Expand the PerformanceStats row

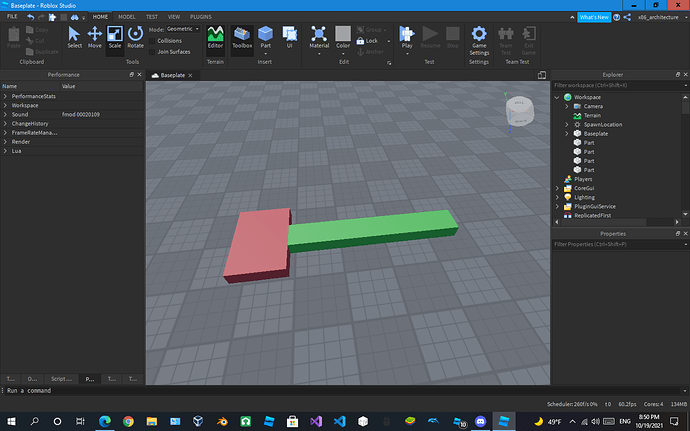5,96
